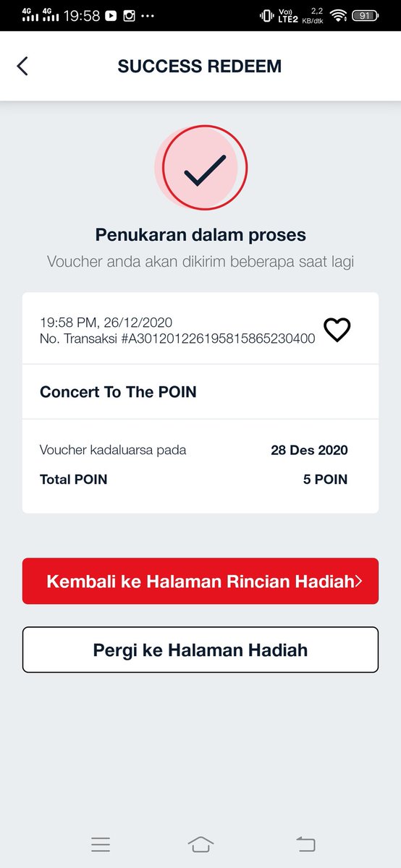Screen dimensions: 401x868
Task: Select the Concert To The POIN title
Action: tap(118, 392)
